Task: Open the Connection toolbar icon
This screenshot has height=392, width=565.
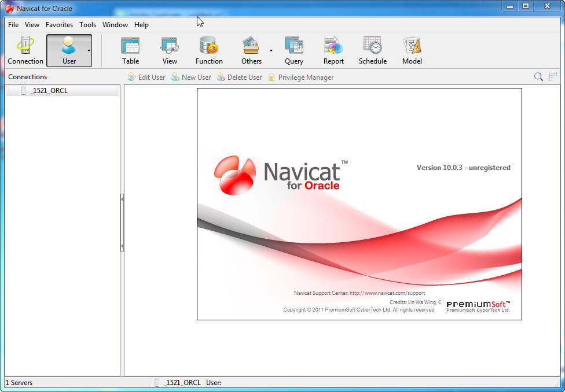Action: click(x=25, y=50)
